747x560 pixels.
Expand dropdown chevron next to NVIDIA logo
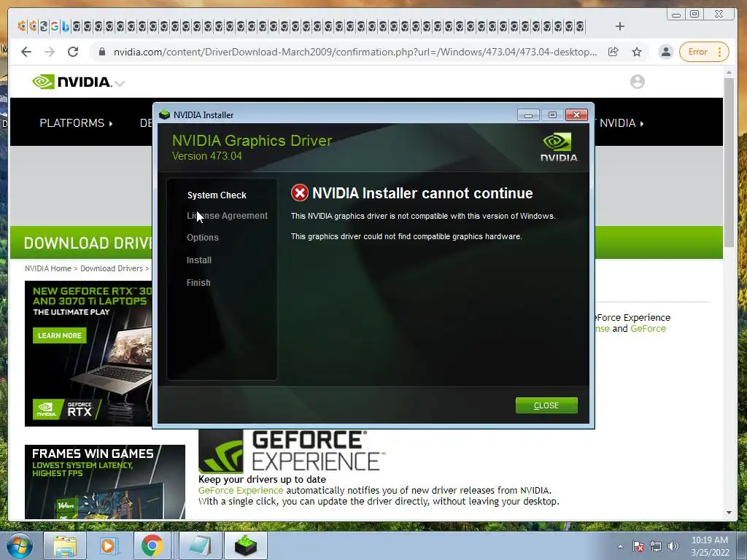[x=120, y=83]
